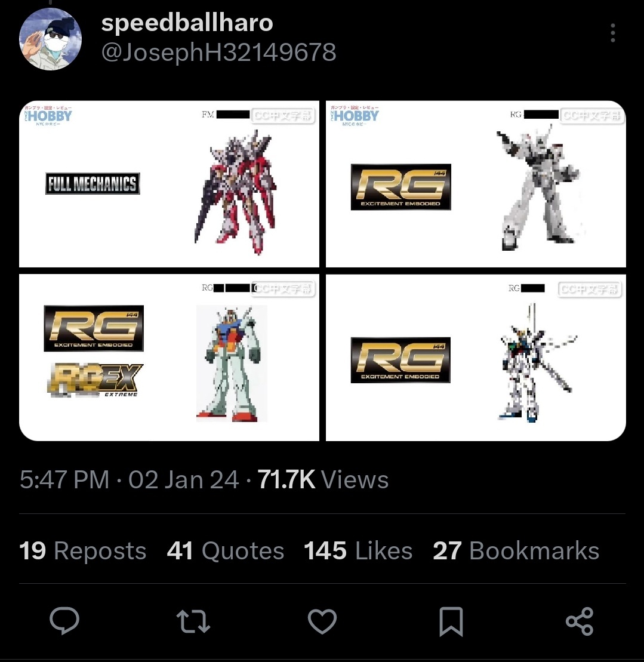644x662 pixels.
Task: View the 145 Likes list
Action: (x=358, y=550)
